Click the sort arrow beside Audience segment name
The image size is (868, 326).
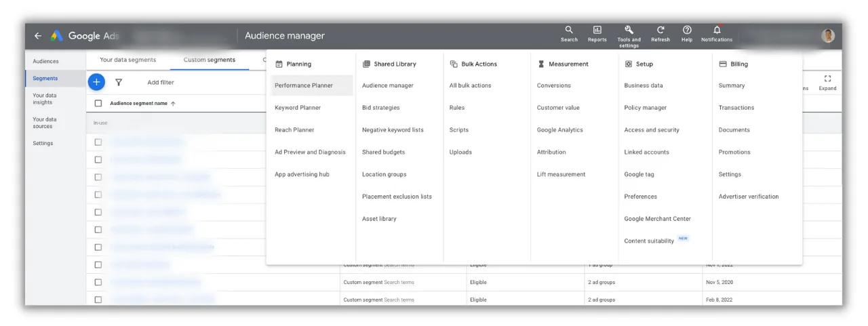[173, 104]
